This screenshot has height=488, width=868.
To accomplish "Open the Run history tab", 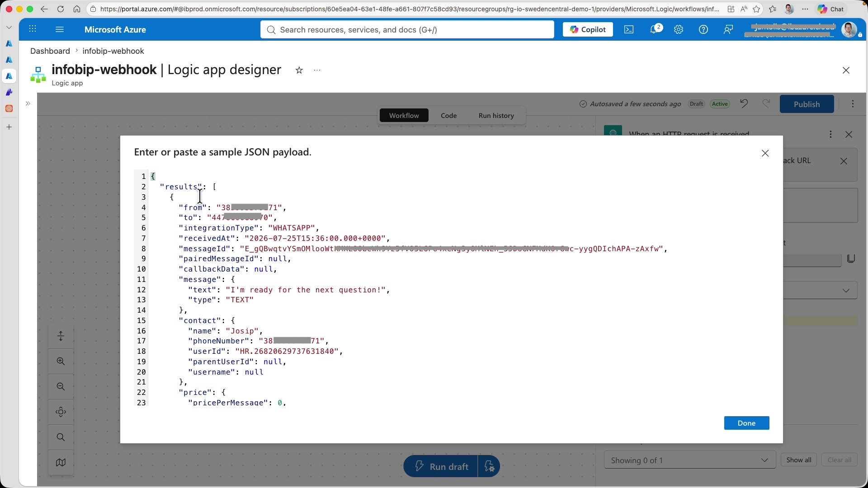I will pyautogui.click(x=496, y=115).
